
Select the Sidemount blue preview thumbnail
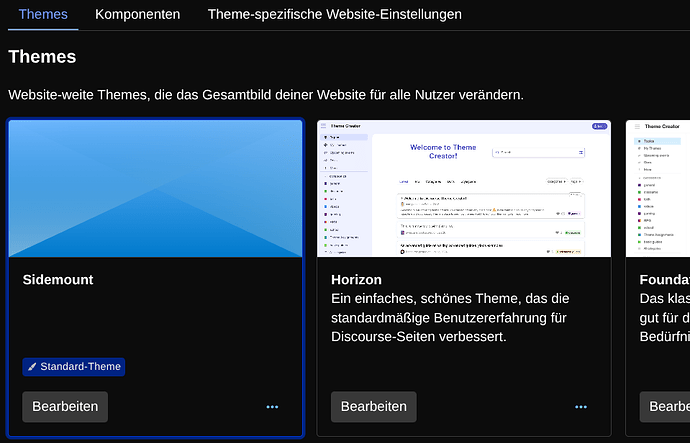(155, 189)
